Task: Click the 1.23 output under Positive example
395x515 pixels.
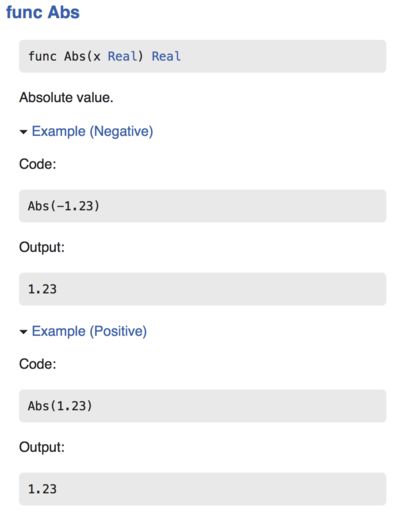Action: pyautogui.click(x=203, y=489)
